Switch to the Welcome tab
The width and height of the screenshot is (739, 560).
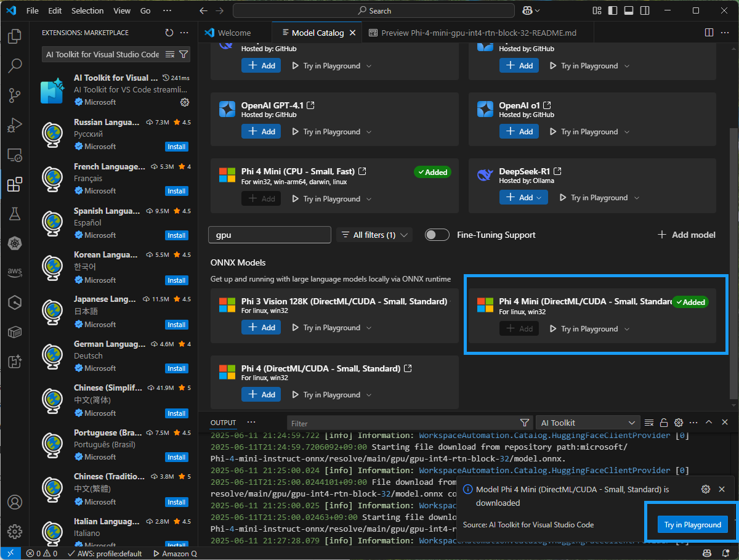[x=234, y=33]
